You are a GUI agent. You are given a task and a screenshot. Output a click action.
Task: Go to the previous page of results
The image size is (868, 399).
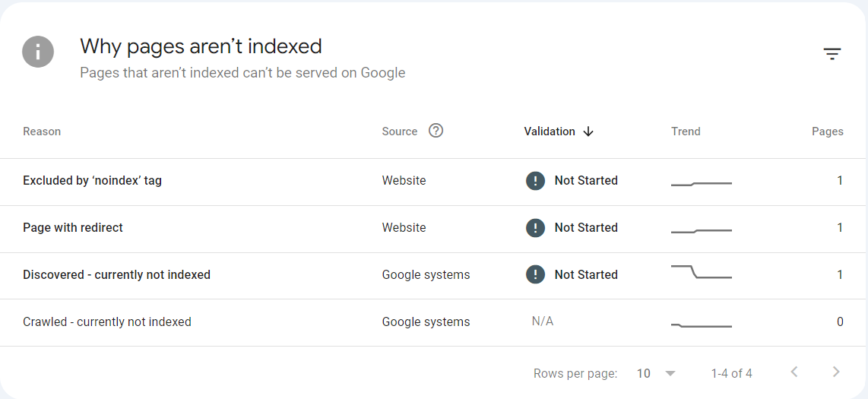pyautogui.click(x=794, y=372)
